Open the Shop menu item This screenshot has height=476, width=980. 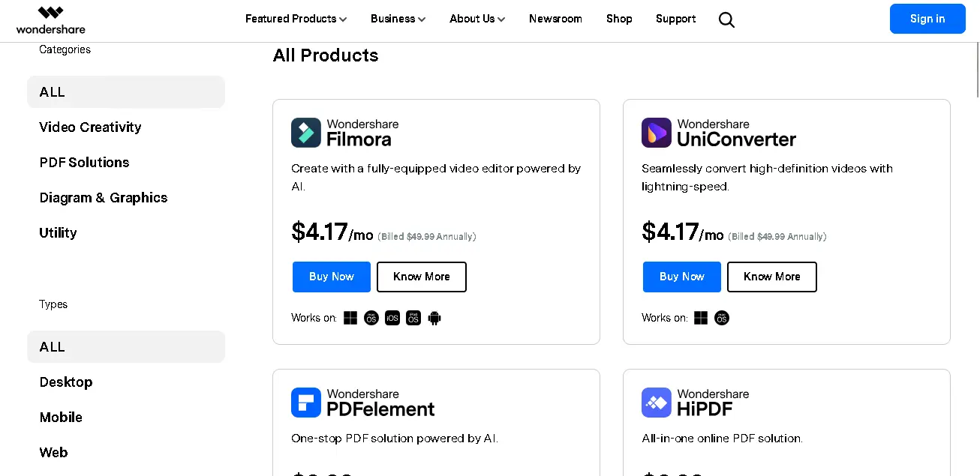(x=619, y=19)
